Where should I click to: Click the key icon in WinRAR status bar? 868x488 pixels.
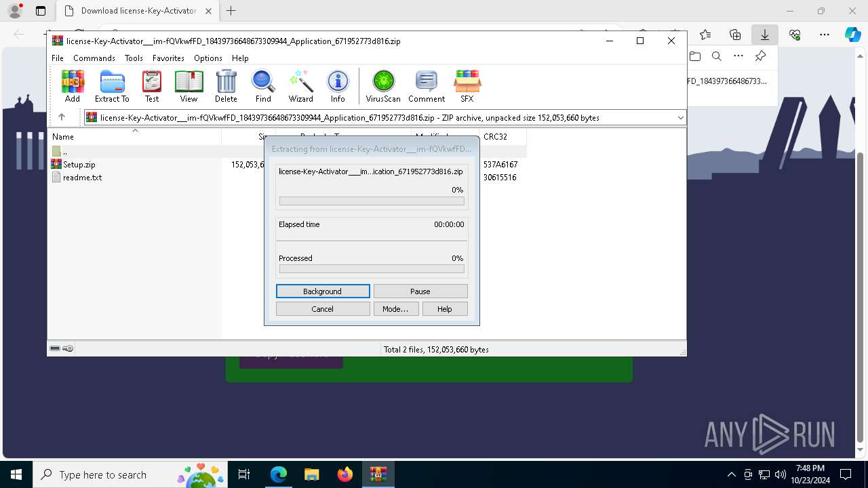[x=68, y=349]
